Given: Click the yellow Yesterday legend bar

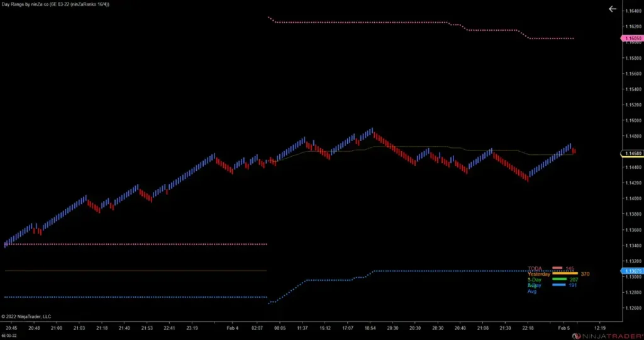Looking at the screenshot, I should click(x=565, y=274).
